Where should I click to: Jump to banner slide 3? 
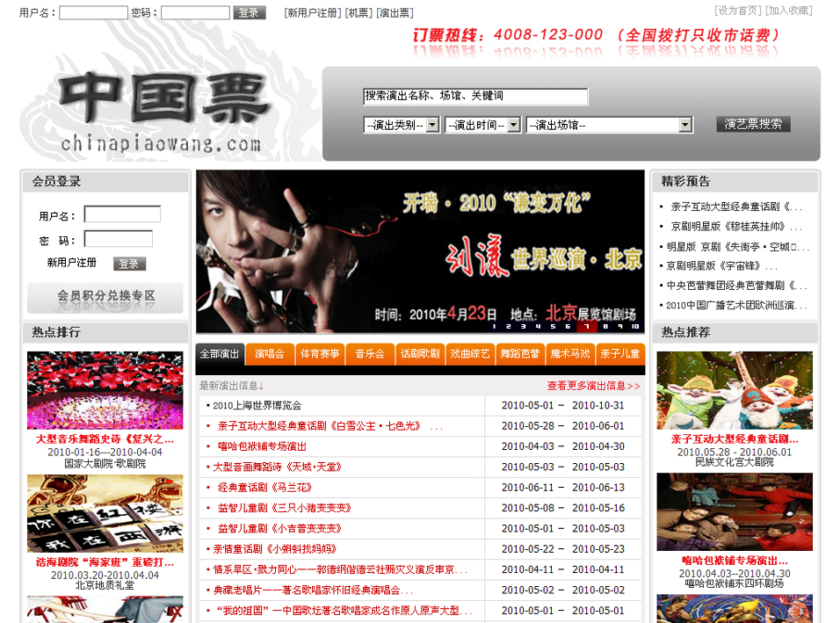click(523, 326)
